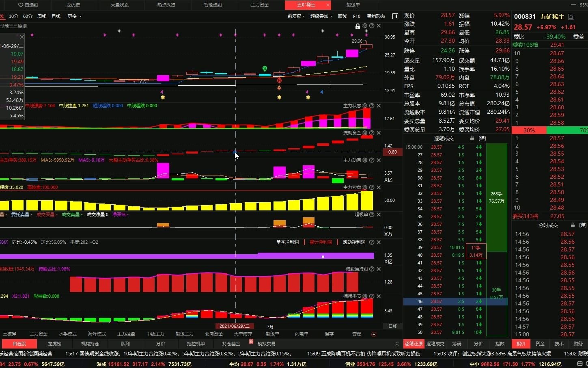This screenshot has width=588, height=368.
Task: Close the main K-line chart panel
Action: 379,26
